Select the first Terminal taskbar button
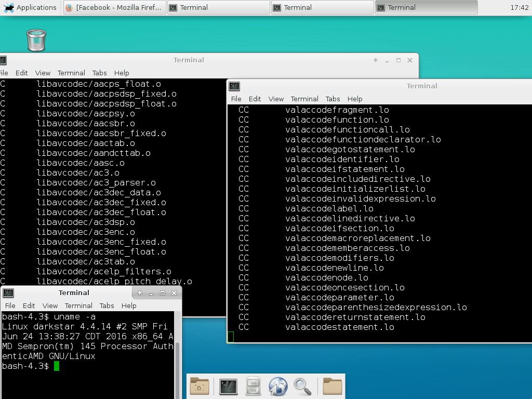Image resolution: width=532 pixels, height=399 pixels. [219, 7]
